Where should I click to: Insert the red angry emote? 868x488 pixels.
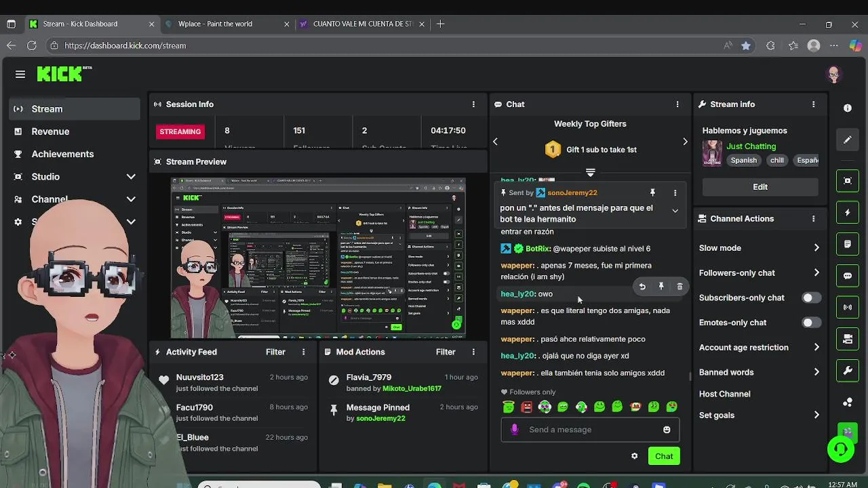[x=527, y=407]
